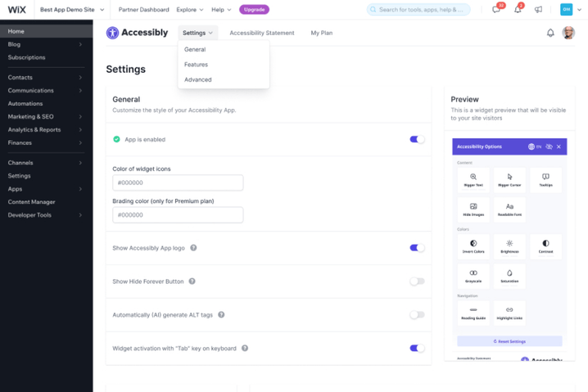Open the Wix notifications bell with badge
Screen dimensions: 588x392
(x=518, y=10)
